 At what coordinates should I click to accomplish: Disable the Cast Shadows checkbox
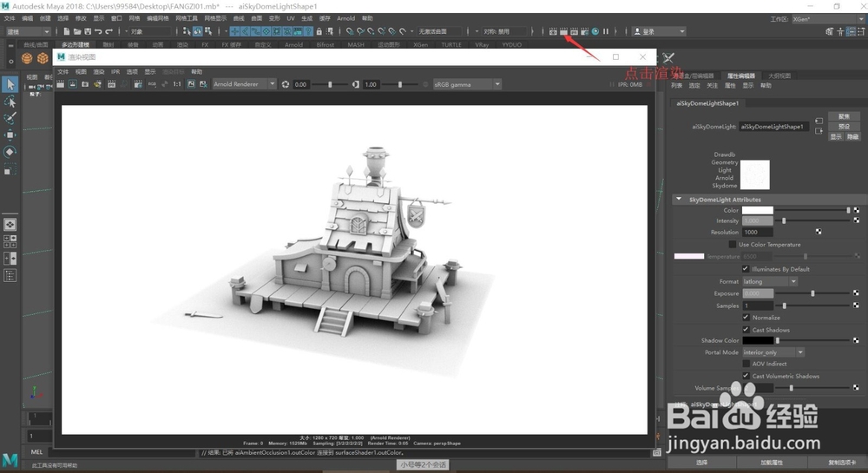[x=746, y=330]
